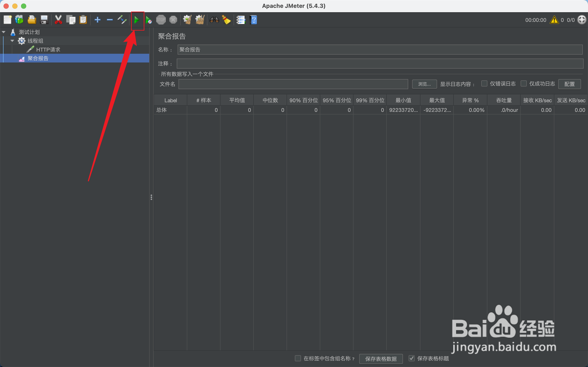Sort by 平均值 column header
The height and width of the screenshot is (367, 588).
coord(237,100)
